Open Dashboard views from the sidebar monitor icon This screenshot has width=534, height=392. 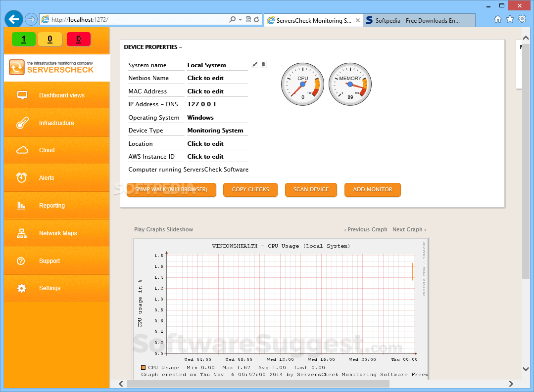point(22,95)
